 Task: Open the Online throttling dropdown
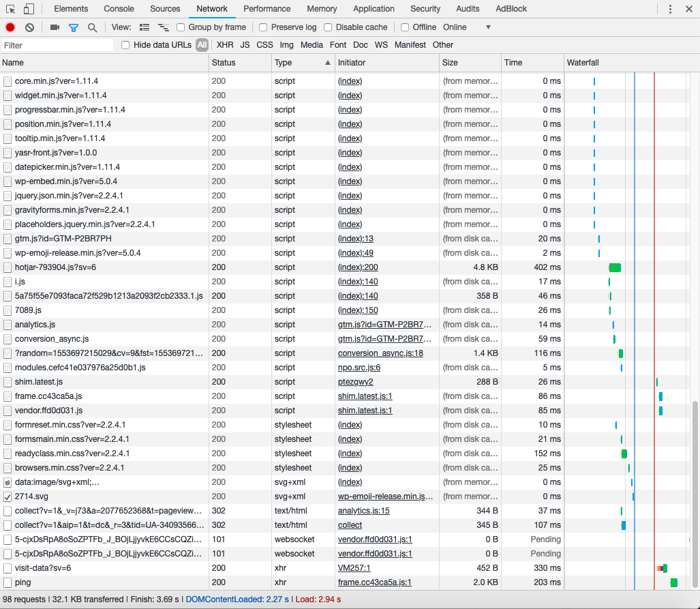coord(467,27)
